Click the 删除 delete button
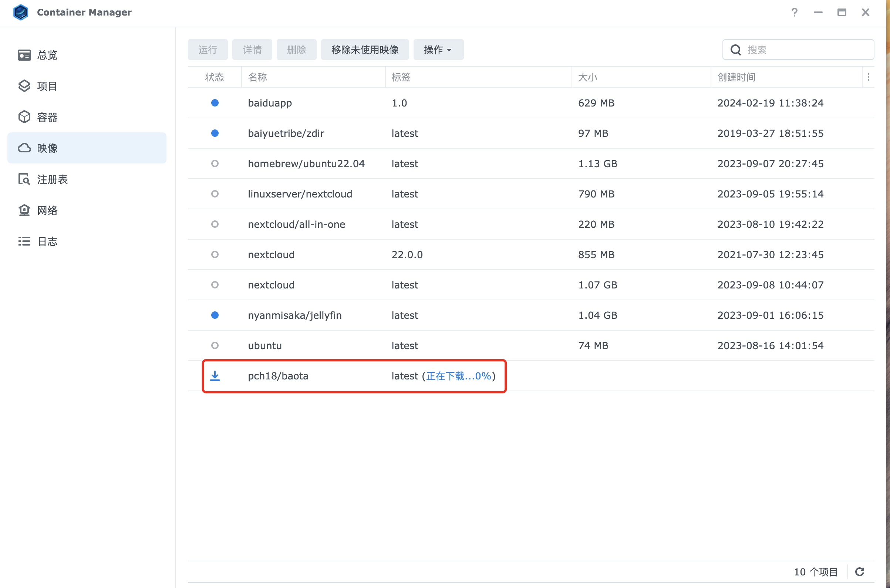 pos(296,50)
